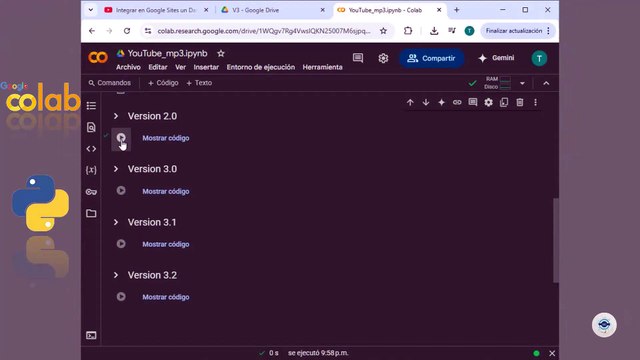Image resolution: width=640 pixels, height=360 pixels.
Task: Move cell up with arrow icon
Action: [410, 102]
